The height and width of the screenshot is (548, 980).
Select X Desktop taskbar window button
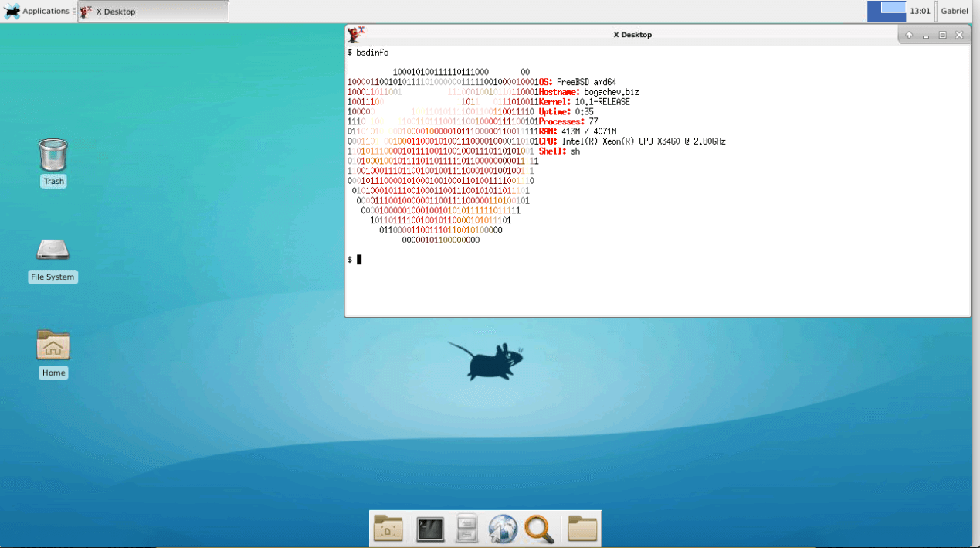click(x=154, y=12)
